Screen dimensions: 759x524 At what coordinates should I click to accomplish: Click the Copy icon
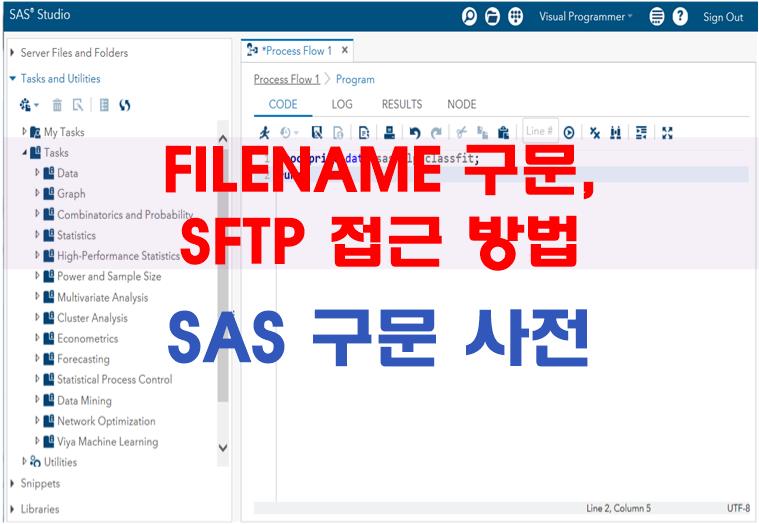click(x=482, y=132)
